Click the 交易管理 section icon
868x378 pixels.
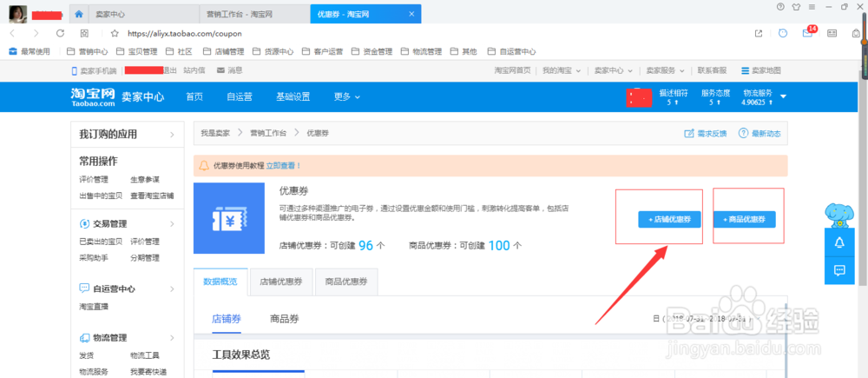[84, 223]
